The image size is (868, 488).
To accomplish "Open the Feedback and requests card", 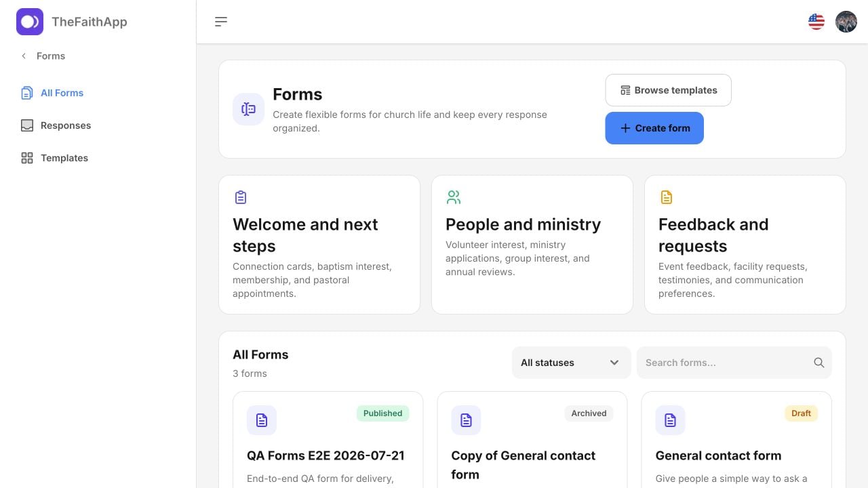I will point(745,245).
